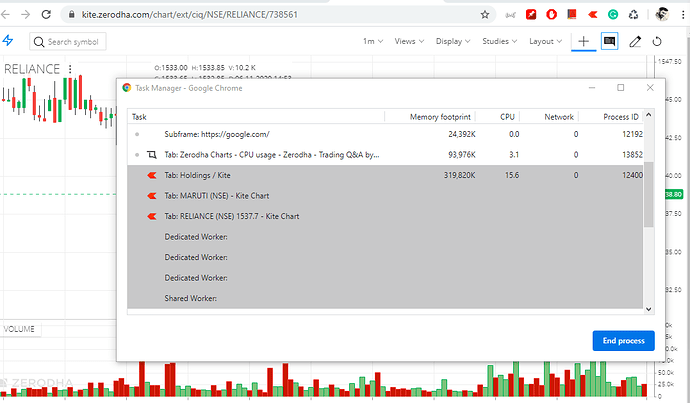Open the Layout dropdown
690x403 pixels.
545,42
